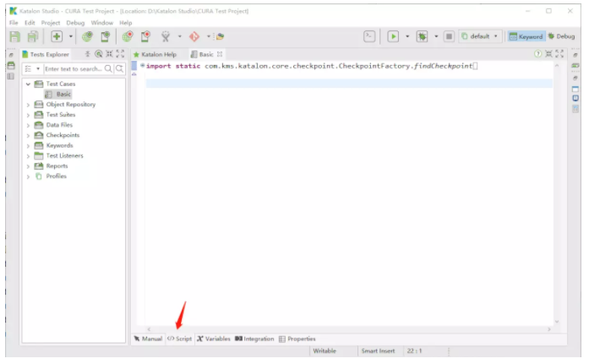Click the magnifier Search icon
This screenshot has height=364, width=589.
coord(108,68)
